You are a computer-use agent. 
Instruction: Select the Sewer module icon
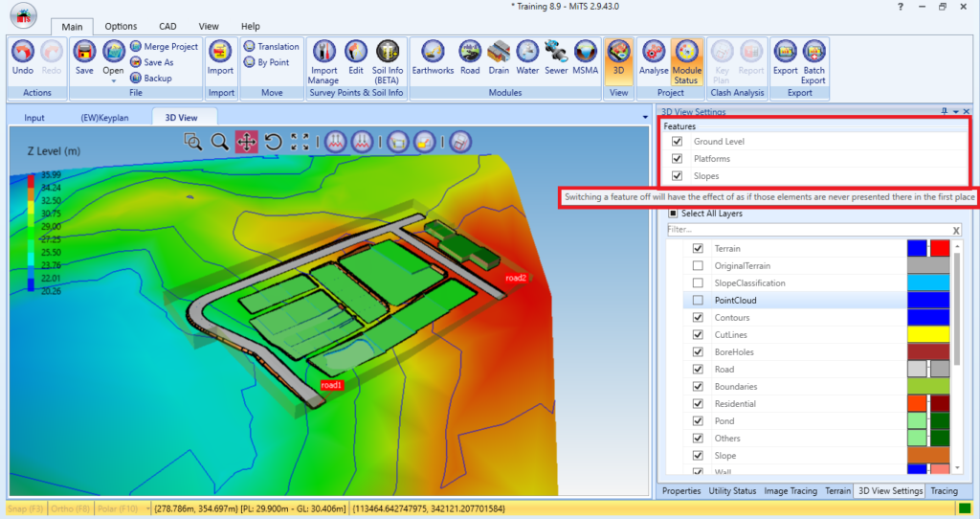pyautogui.click(x=556, y=58)
